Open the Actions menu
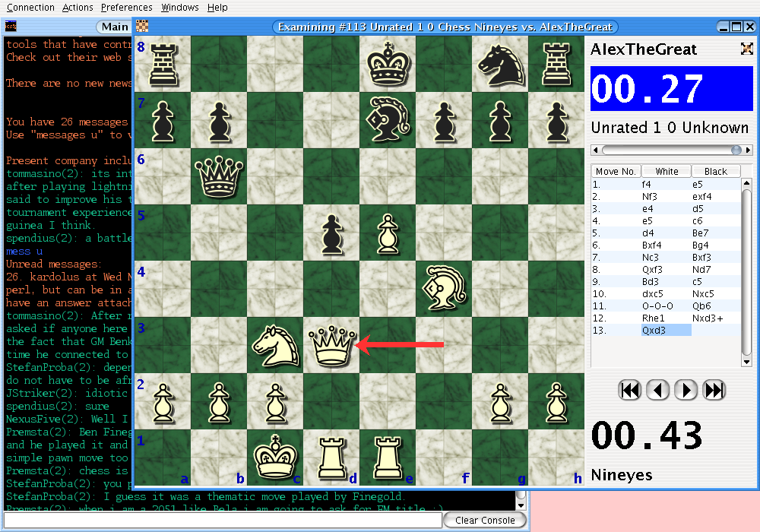 coord(78,8)
